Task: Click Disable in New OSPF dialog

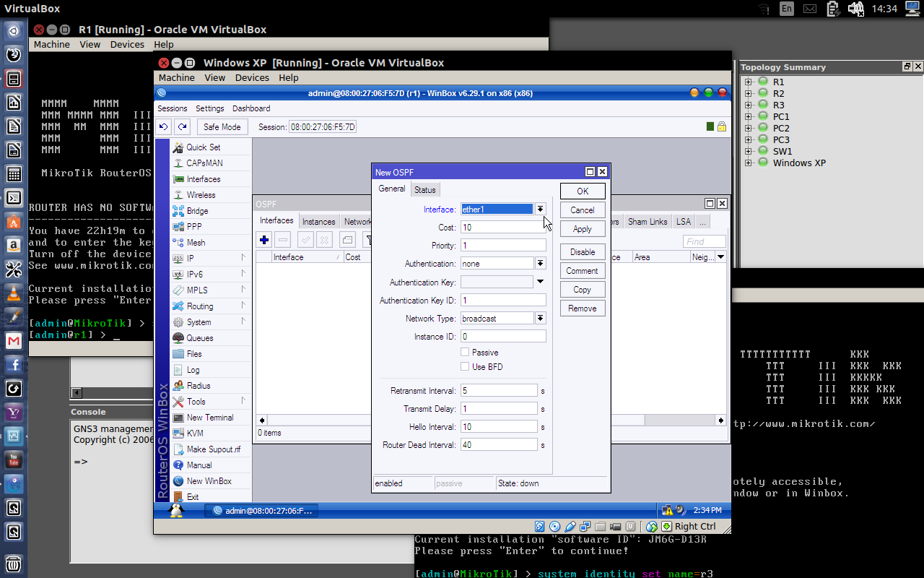Action: (x=583, y=252)
